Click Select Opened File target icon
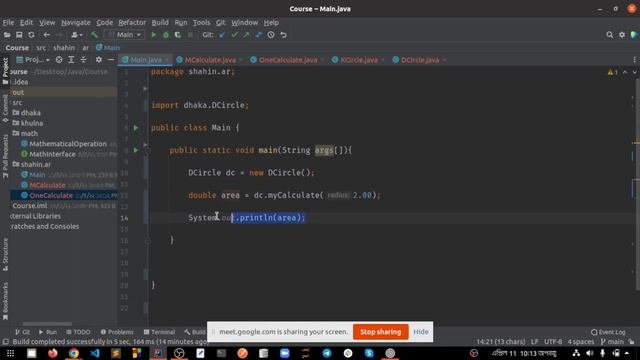Image resolution: width=640 pixels, height=360 pixels. pos(59,60)
